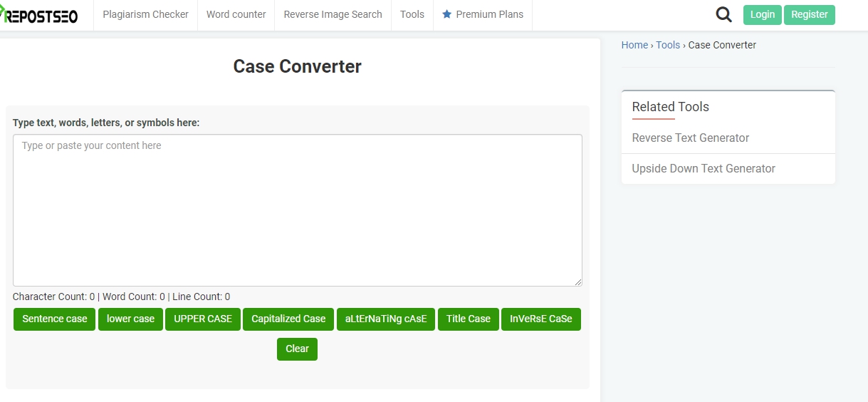Open Reverse Text Generator related tool
Screen dimensions: 868x402
pyautogui.click(x=690, y=138)
